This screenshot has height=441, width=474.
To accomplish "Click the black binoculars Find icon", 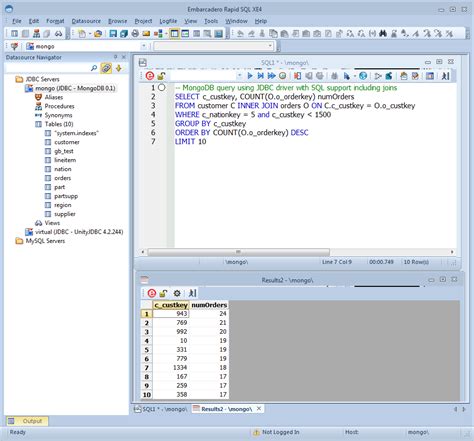I will click(x=383, y=33).
